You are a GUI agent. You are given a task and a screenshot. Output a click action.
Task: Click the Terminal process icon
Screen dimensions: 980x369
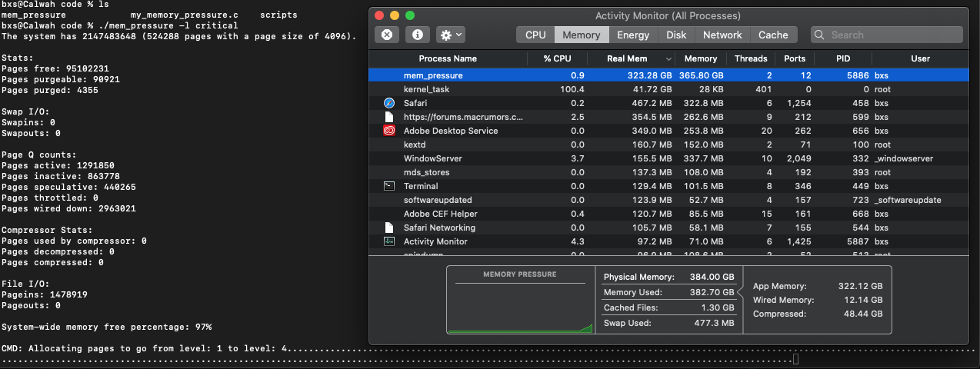388,186
